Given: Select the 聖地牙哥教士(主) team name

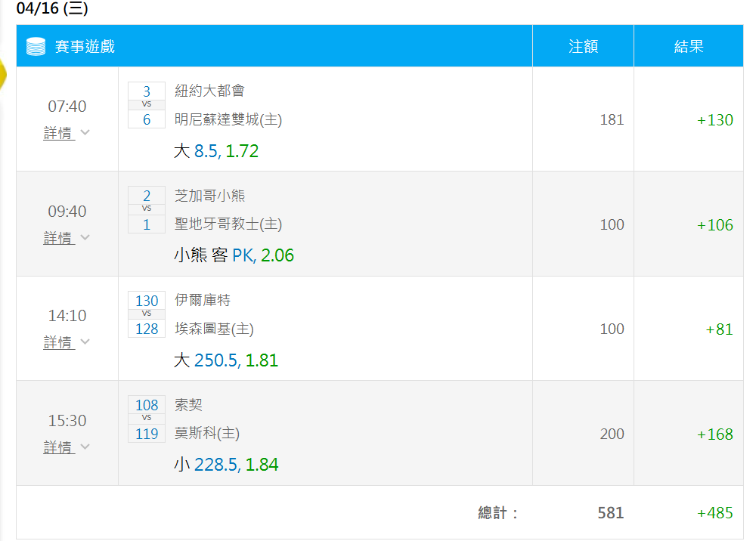Looking at the screenshot, I should click(x=228, y=224).
